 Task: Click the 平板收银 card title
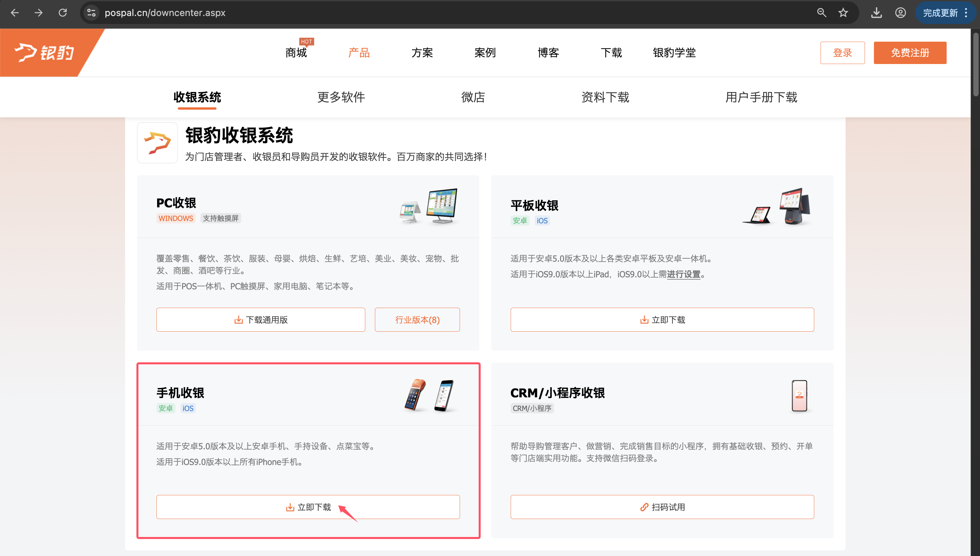point(534,205)
